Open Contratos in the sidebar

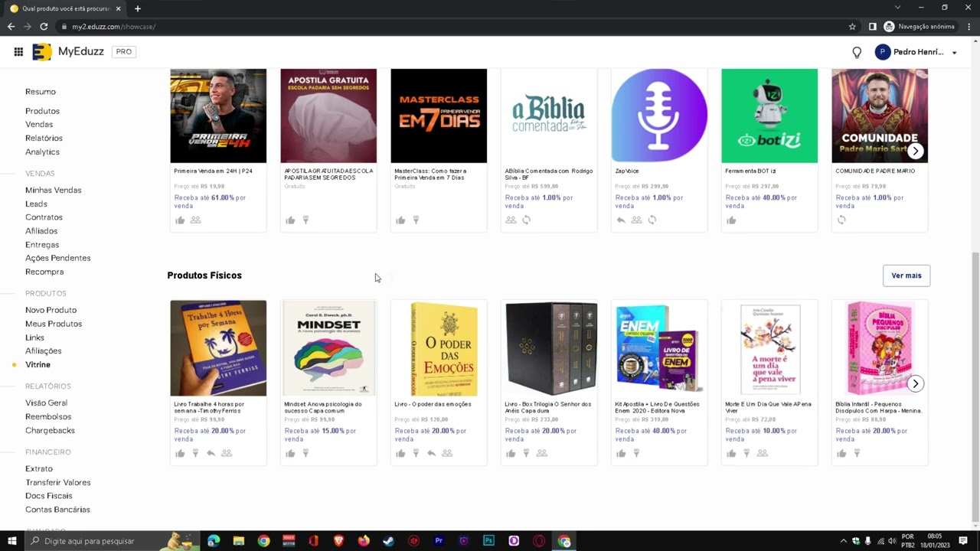pyautogui.click(x=44, y=218)
